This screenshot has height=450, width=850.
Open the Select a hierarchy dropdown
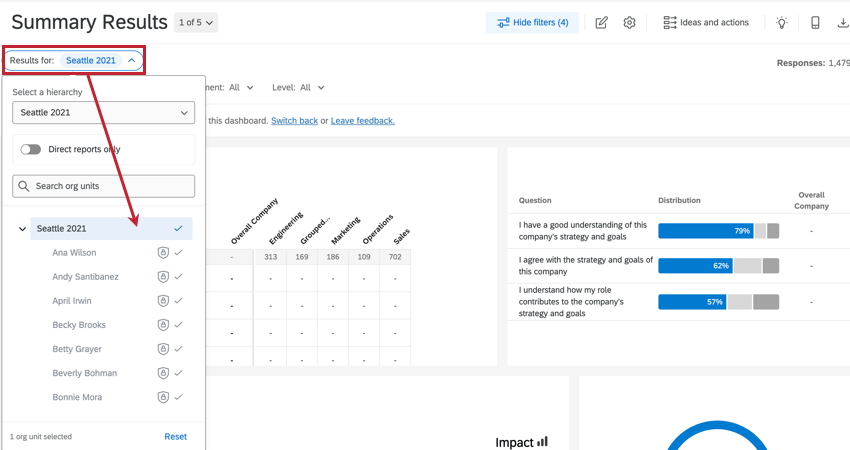click(103, 112)
